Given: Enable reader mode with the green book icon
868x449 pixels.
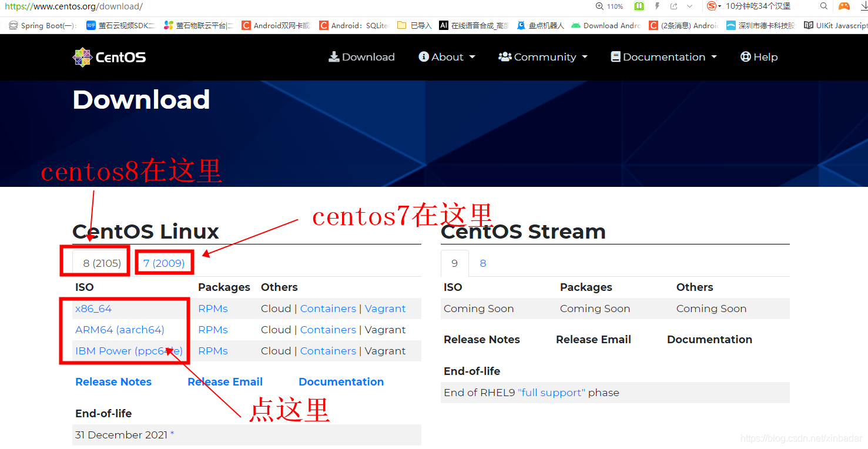Looking at the screenshot, I should click(x=639, y=6).
